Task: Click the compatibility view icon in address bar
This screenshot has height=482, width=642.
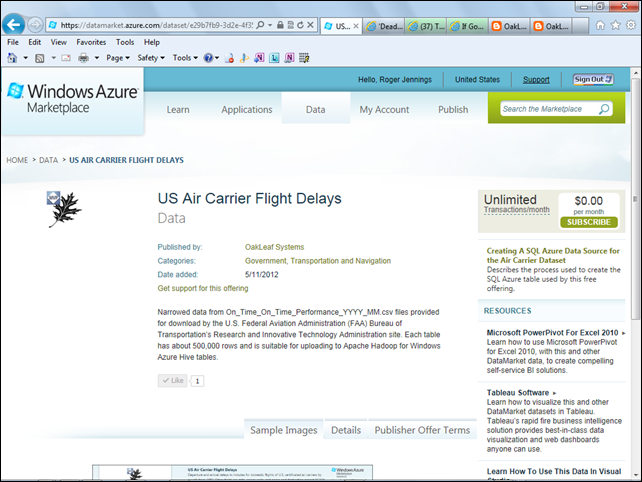Action: point(290,25)
